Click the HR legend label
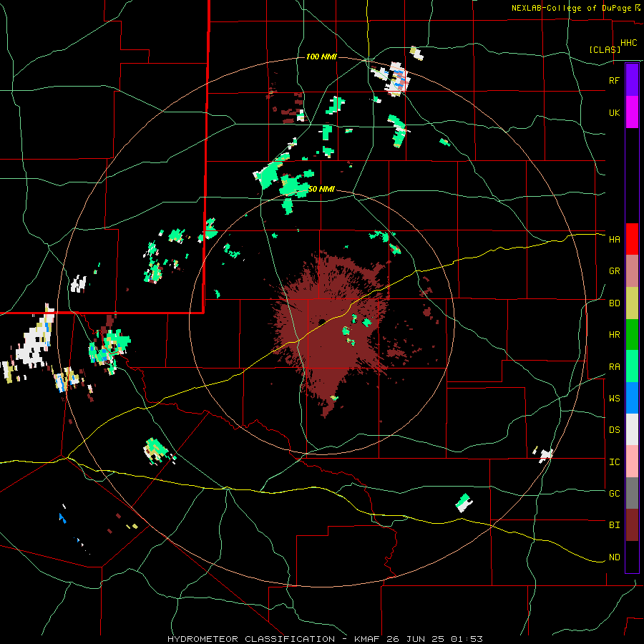 pos(615,335)
